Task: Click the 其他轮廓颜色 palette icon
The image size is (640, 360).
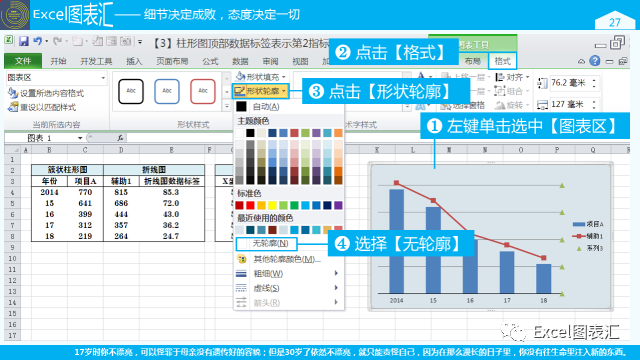Action: pos(242,259)
